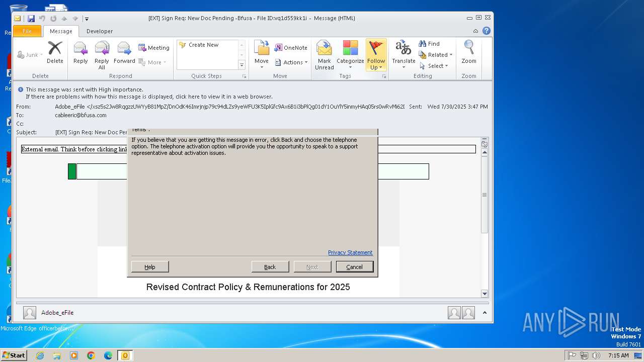The height and width of the screenshot is (362, 644).
Task: Click the rightmost contact avatar in People Pane
Action: [468, 313]
